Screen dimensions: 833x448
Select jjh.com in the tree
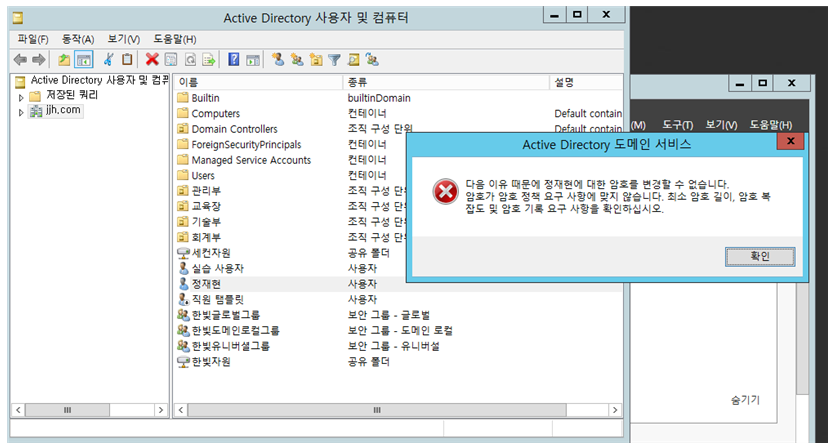coord(63,110)
